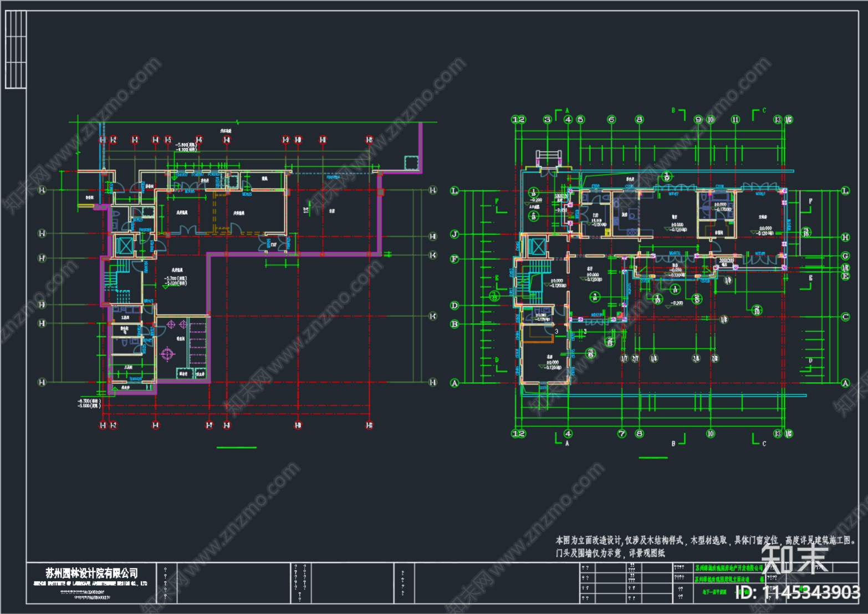This screenshot has width=868, height=614.
Task: Select the circled 9 grid bubble at top
Action: [x=698, y=119]
